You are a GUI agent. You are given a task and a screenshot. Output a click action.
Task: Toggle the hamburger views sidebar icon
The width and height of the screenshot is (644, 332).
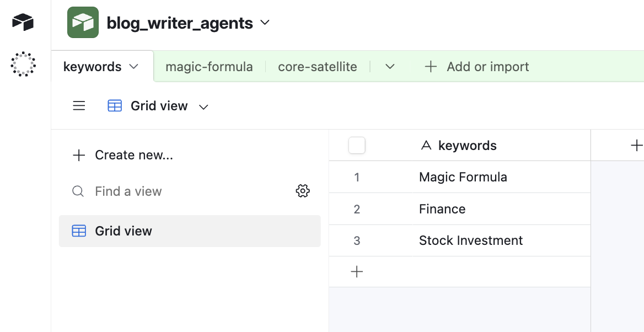tap(79, 106)
